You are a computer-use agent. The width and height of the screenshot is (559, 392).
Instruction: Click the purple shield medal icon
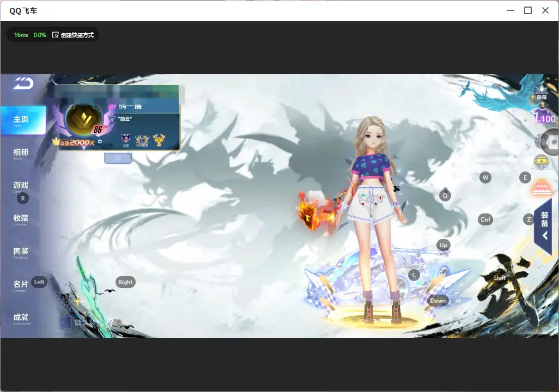point(126,139)
